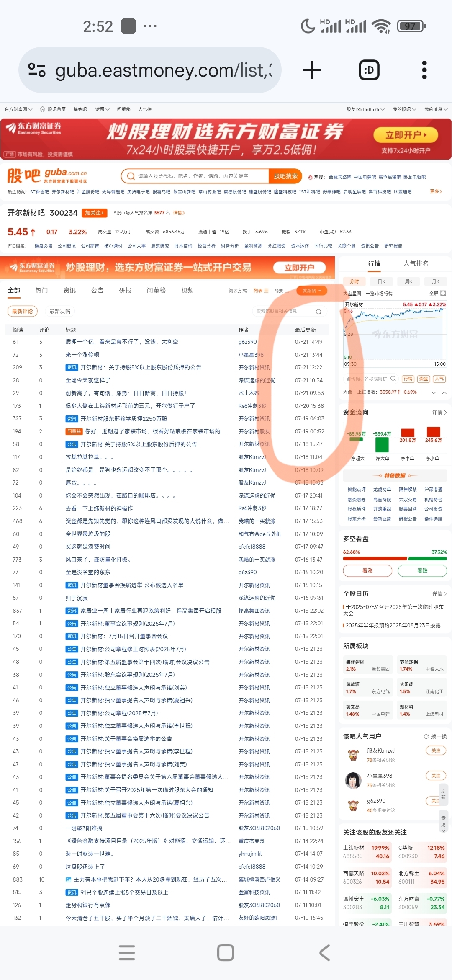Click 资讯 tag on 关于持股5%以上股东股份质押 post
The width and height of the screenshot is (452, 980).
[72, 367]
